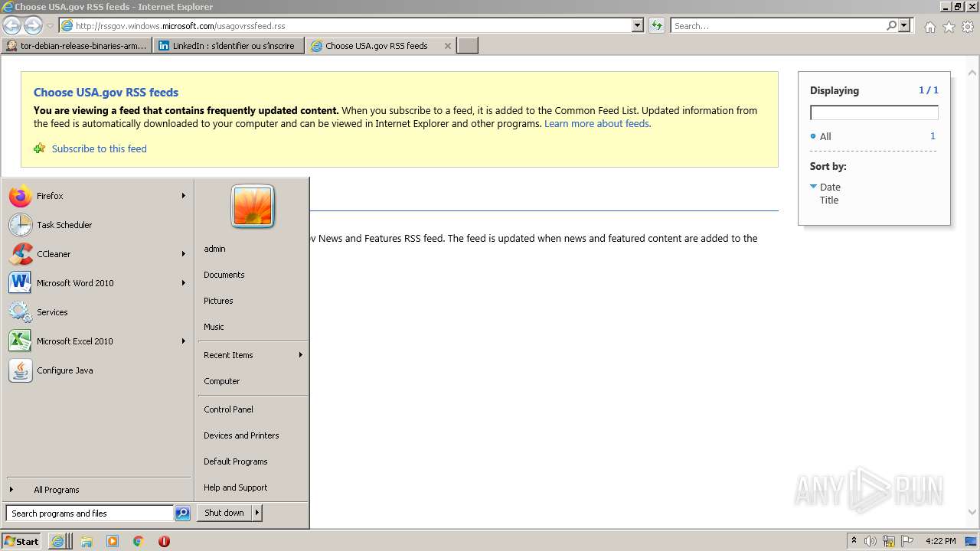
Task: Expand the CCleaner submenu arrow
Action: 184,254
